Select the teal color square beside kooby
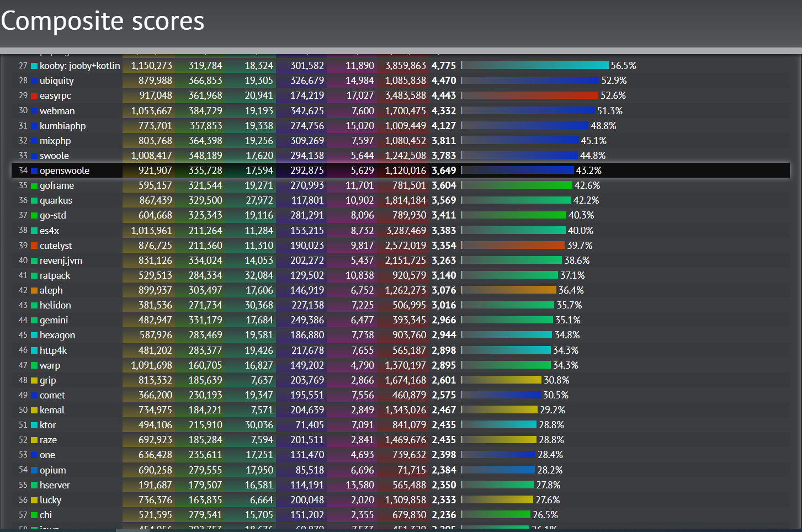Screen dimensions: 802x532 tap(34, 65)
